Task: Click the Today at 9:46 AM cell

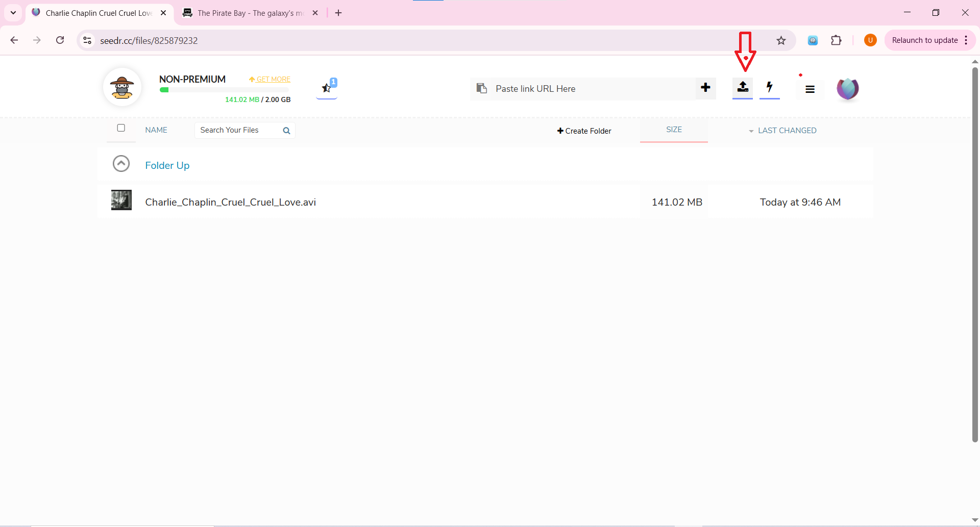Action: coord(800,202)
